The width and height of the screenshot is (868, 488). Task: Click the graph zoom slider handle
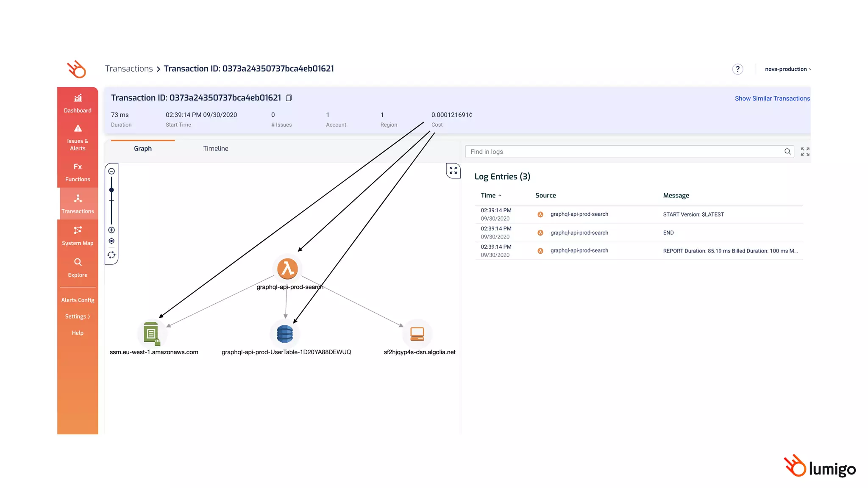pyautogui.click(x=111, y=190)
